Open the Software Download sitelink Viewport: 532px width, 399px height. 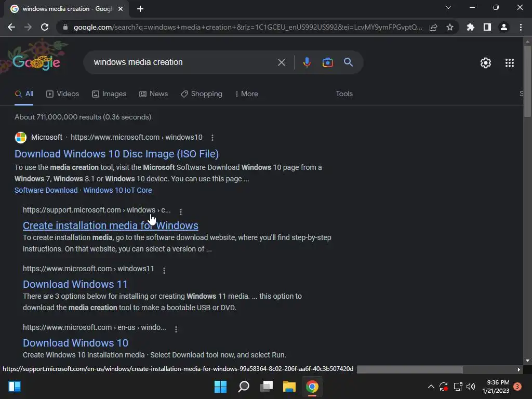(x=46, y=190)
